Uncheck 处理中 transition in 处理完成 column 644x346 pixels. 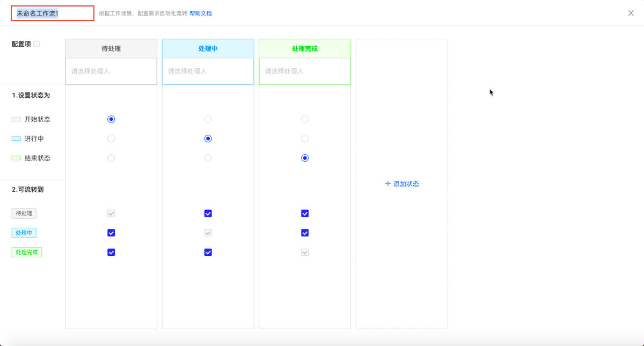pyautogui.click(x=305, y=233)
